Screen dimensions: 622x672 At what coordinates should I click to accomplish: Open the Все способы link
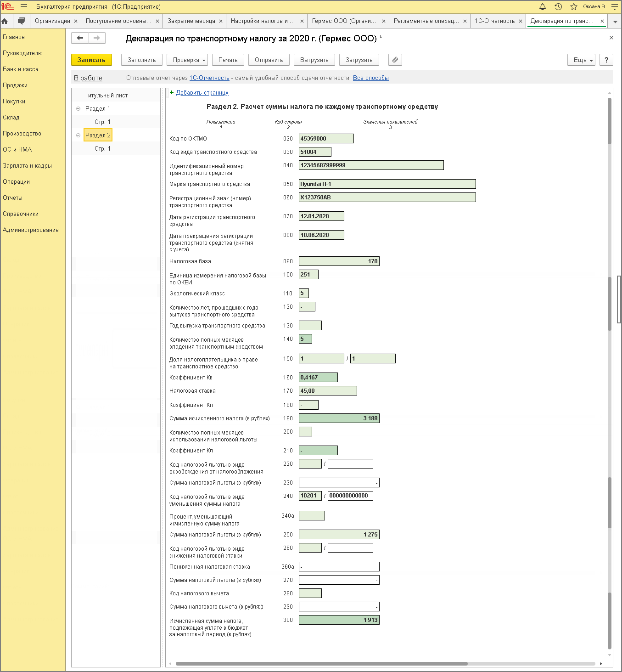(x=371, y=78)
